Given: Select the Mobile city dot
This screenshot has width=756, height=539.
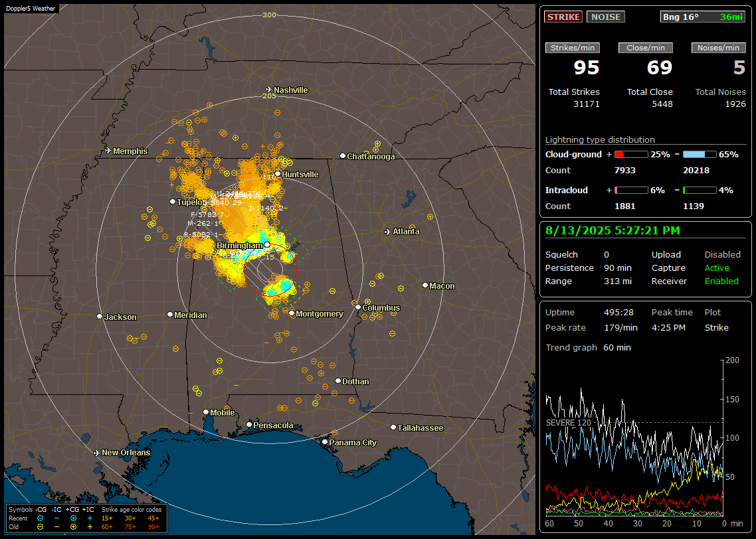Looking at the screenshot, I should (206, 412).
